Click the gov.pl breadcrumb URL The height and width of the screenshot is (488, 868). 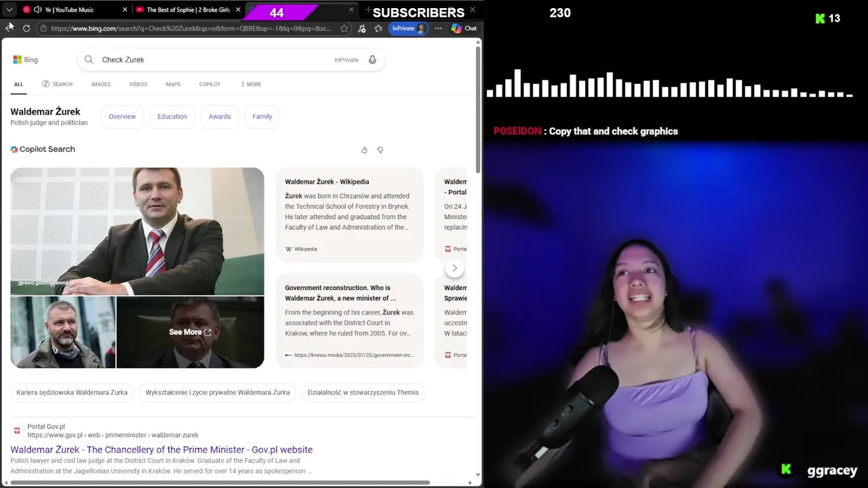pos(113,435)
